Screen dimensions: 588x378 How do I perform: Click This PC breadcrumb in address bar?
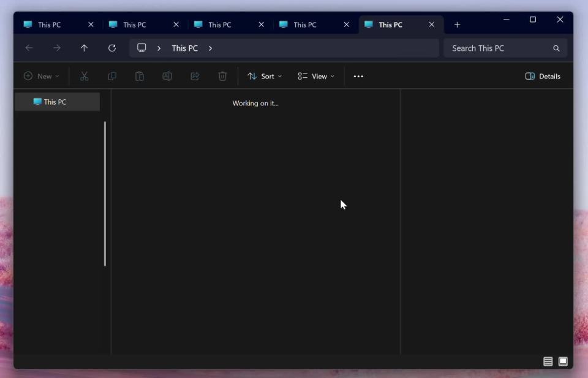[x=184, y=48]
